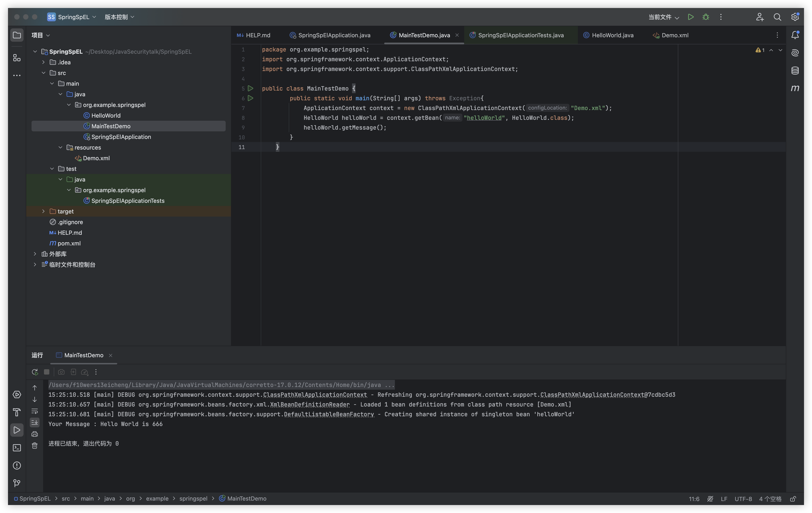This screenshot has height=513, width=812.
Task: Open More tool windows ellipsis in left sidebar
Action: tap(16, 75)
